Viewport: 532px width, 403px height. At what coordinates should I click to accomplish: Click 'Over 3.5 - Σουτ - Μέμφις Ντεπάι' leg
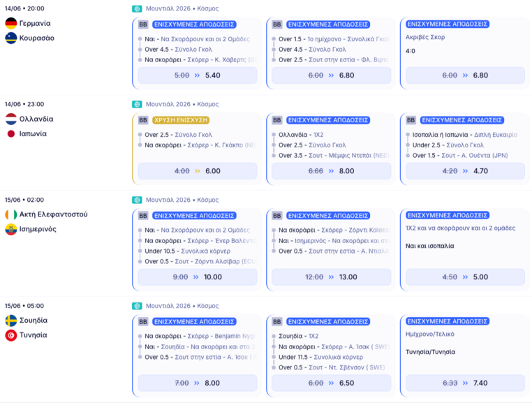[334, 156]
